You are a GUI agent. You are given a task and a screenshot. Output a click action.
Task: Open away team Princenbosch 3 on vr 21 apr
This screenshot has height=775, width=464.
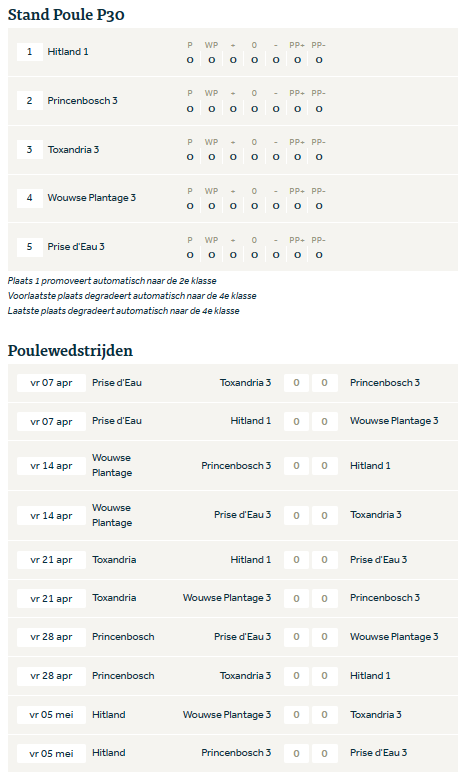[x=384, y=598]
